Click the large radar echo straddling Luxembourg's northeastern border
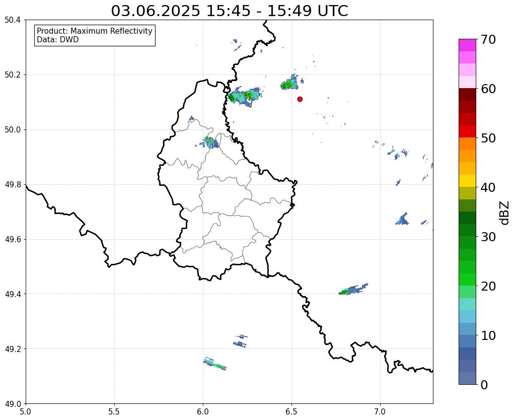 pos(245,96)
